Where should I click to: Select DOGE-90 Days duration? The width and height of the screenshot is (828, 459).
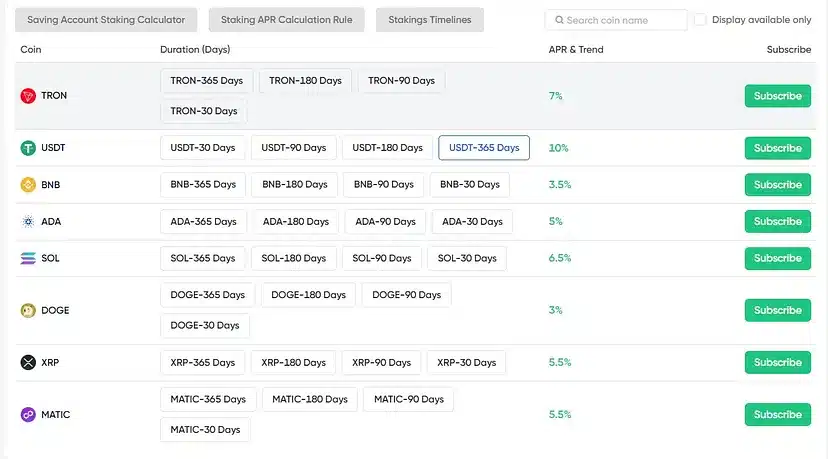pos(407,295)
